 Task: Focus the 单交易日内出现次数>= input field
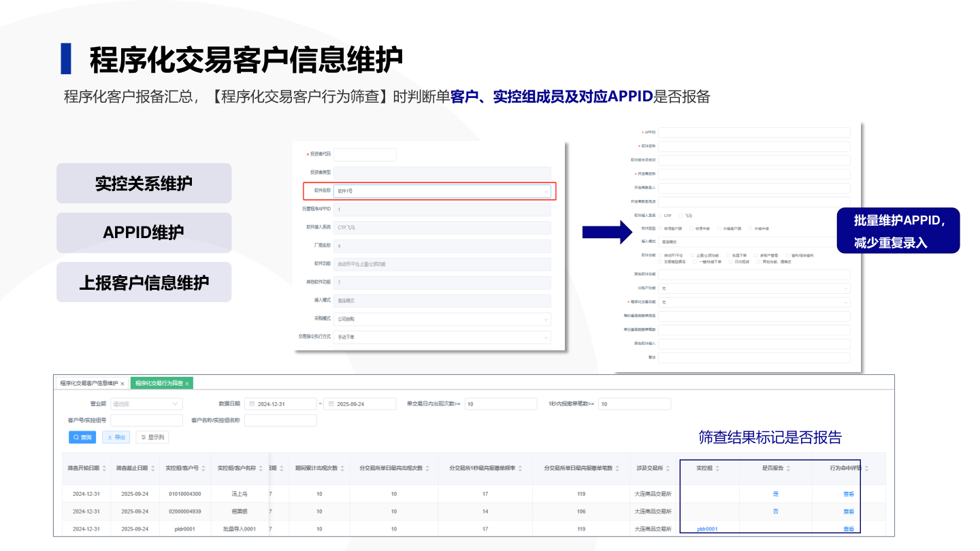[x=500, y=404]
